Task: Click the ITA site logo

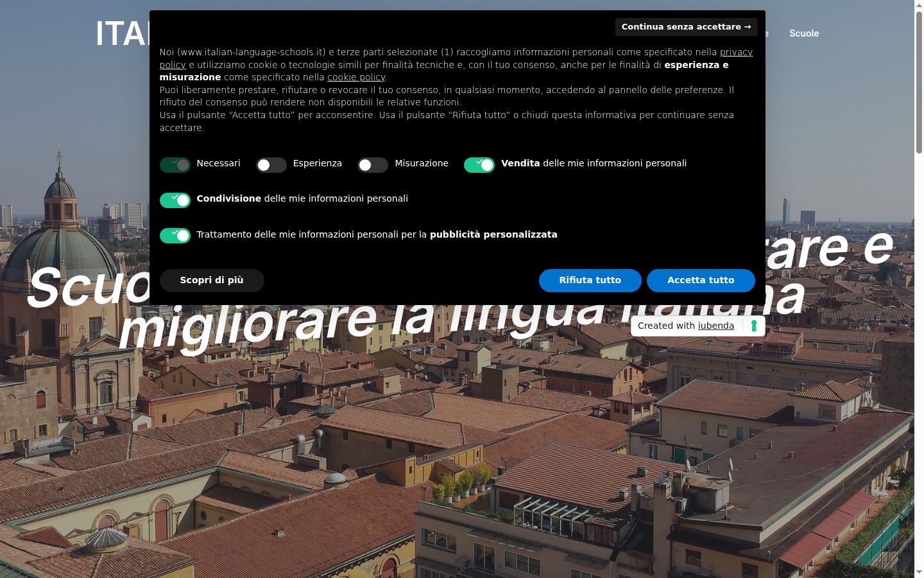Action: [123, 33]
